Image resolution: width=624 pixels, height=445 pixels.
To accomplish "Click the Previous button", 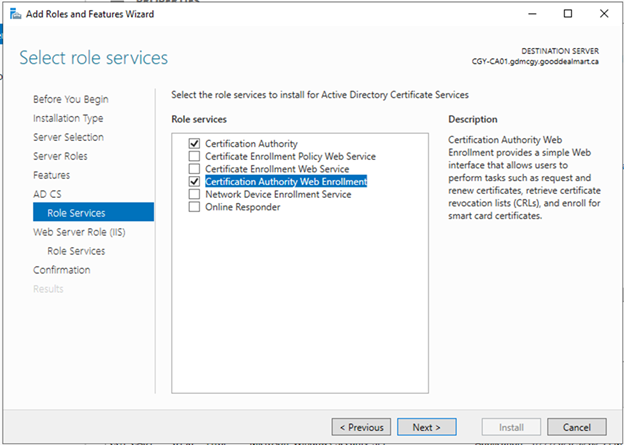I will coord(361,427).
